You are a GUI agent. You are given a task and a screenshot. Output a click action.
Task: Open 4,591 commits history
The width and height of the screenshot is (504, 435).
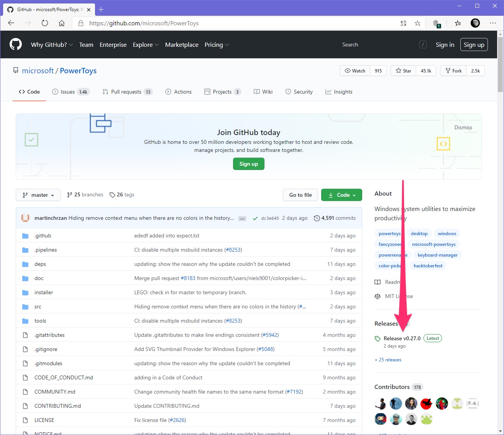(335, 218)
